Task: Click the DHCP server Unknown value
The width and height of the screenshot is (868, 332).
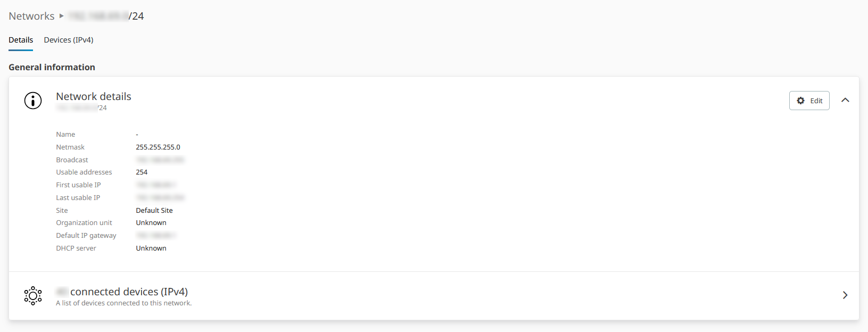Action: pyautogui.click(x=151, y=248)
